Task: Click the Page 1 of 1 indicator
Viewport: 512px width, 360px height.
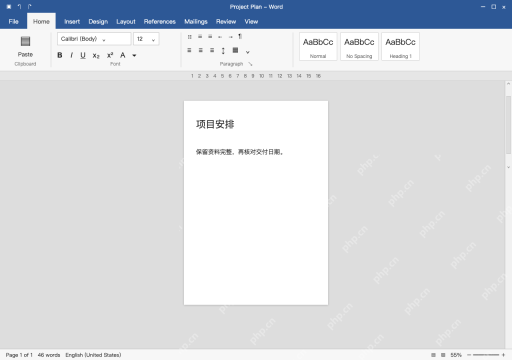Action: pos(19,355)
